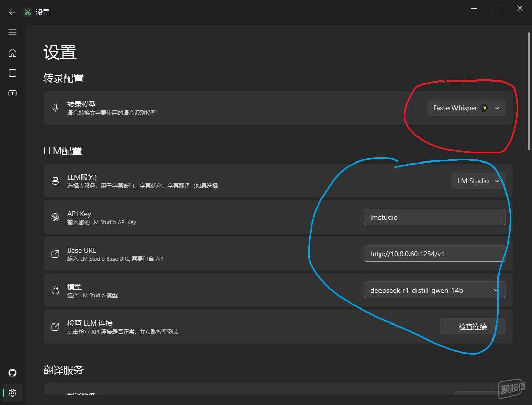Click the API Key input field
Image resolution: width=532 pixels, height=405 pixels.
434,217
